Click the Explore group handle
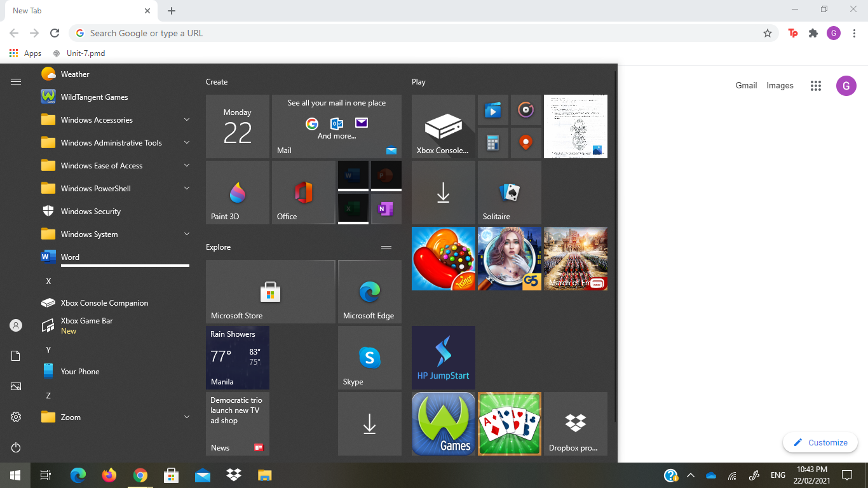Image resolution: width=868 pixels, height=488 pixels. (x=386, y=247)
